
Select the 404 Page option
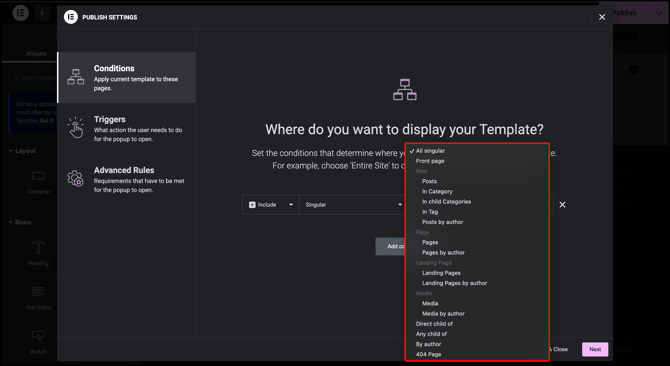[x=428, y=354]
